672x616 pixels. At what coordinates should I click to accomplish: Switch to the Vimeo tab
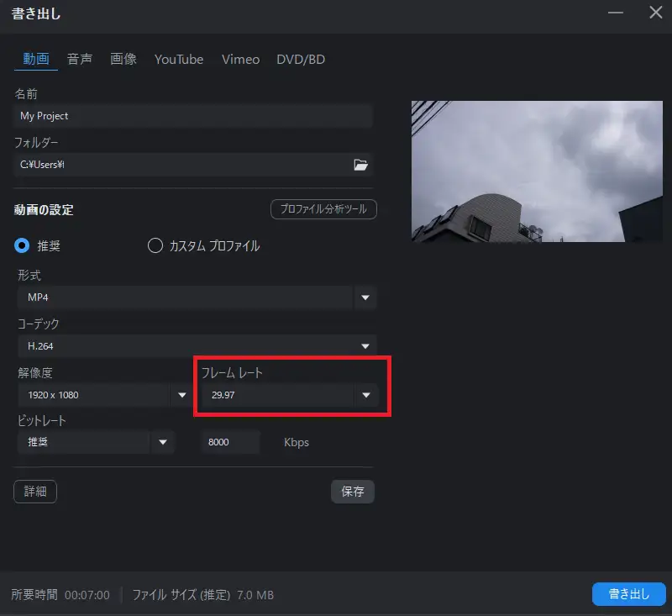point(240,59)
